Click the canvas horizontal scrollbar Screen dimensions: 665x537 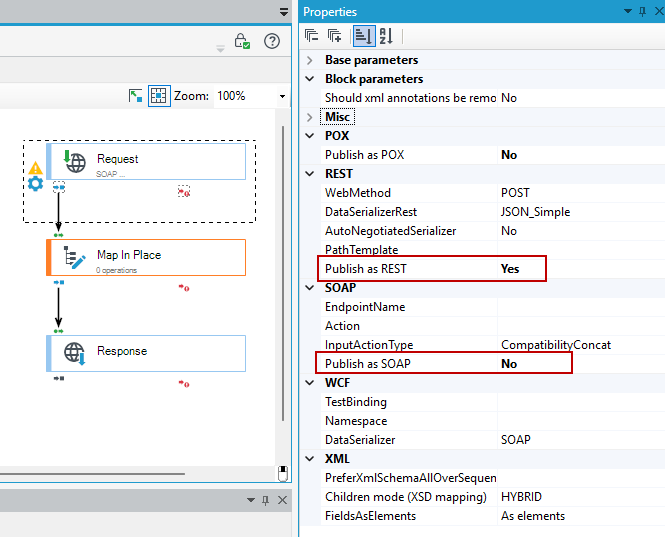tap(92, 473)
